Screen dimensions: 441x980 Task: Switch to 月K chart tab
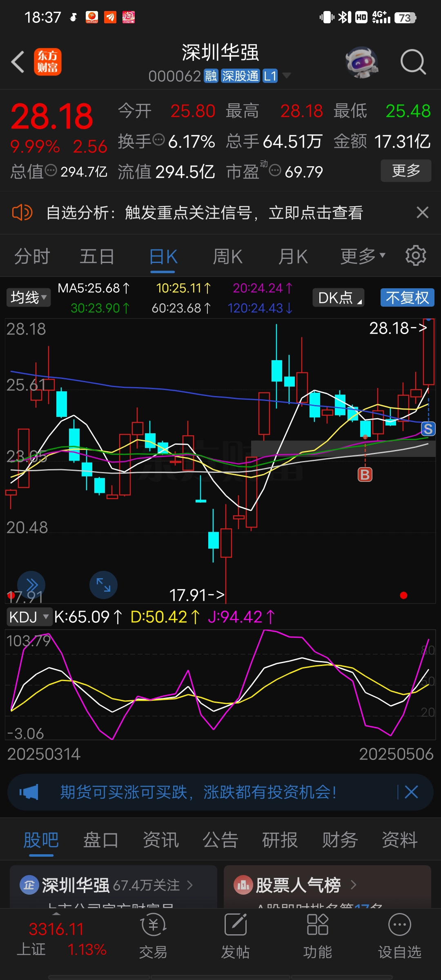coord(293,256)
